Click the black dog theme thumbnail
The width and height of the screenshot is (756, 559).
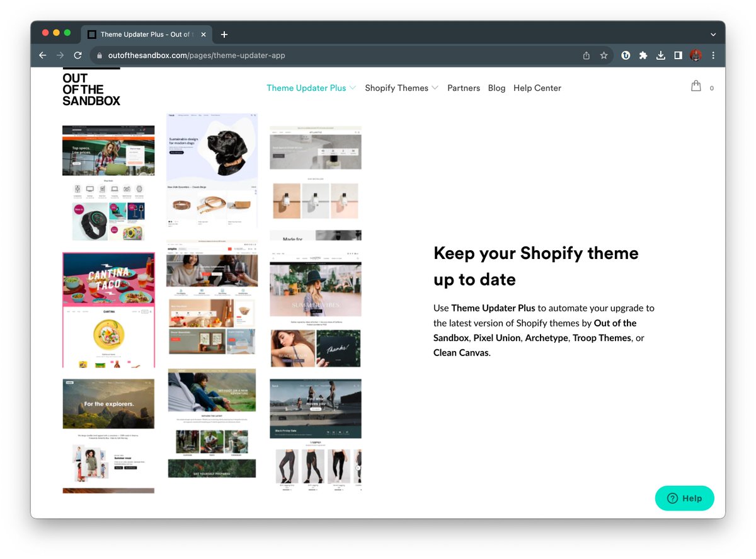(x=212, y=170)
